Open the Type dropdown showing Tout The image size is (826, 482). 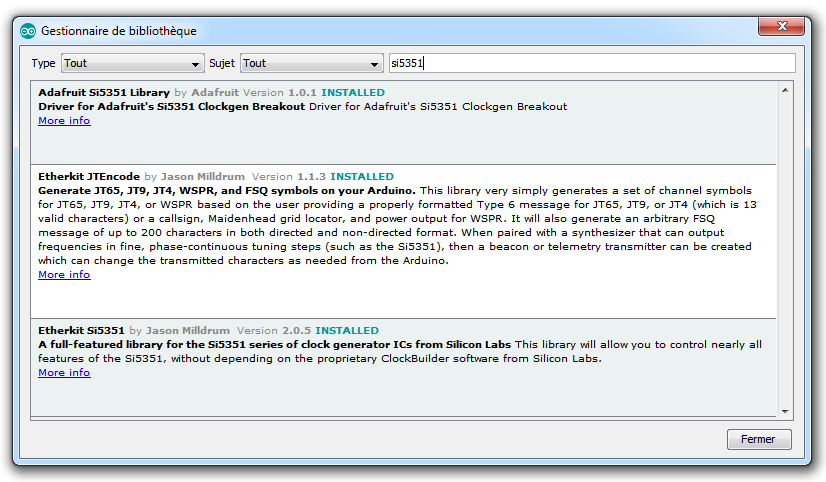point(132,63)
